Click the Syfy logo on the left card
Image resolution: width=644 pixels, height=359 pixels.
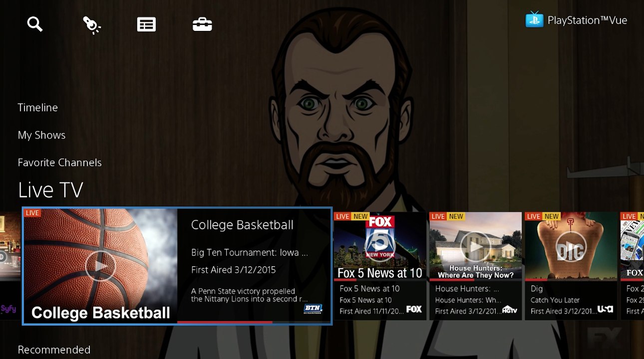point(8,309)
